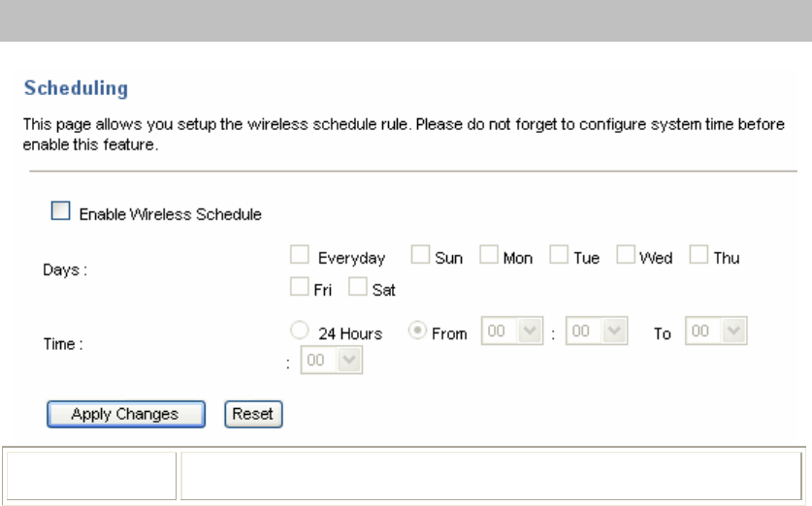The image size is (812, 506).
Task: Select the From time radio button
Action: coord(417,331)
